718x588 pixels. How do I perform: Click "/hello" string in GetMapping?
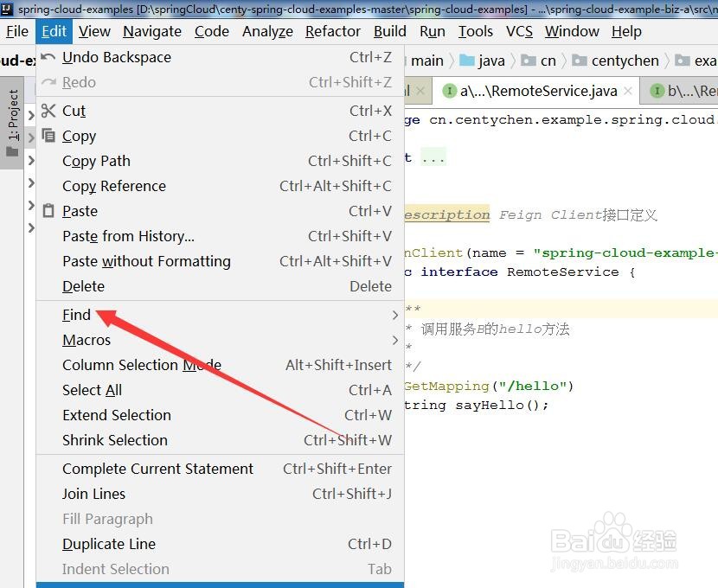click(x=533, y=386)
